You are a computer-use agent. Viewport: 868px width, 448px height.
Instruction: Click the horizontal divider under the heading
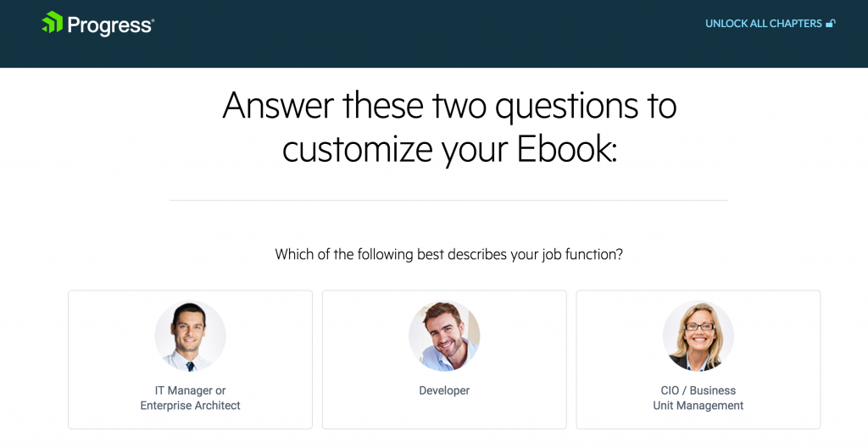448,200
